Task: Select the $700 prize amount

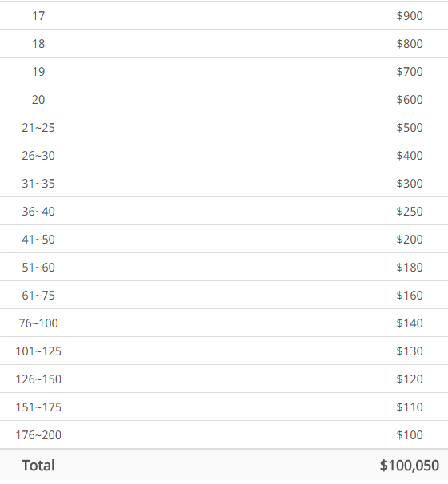Action: 410,72
